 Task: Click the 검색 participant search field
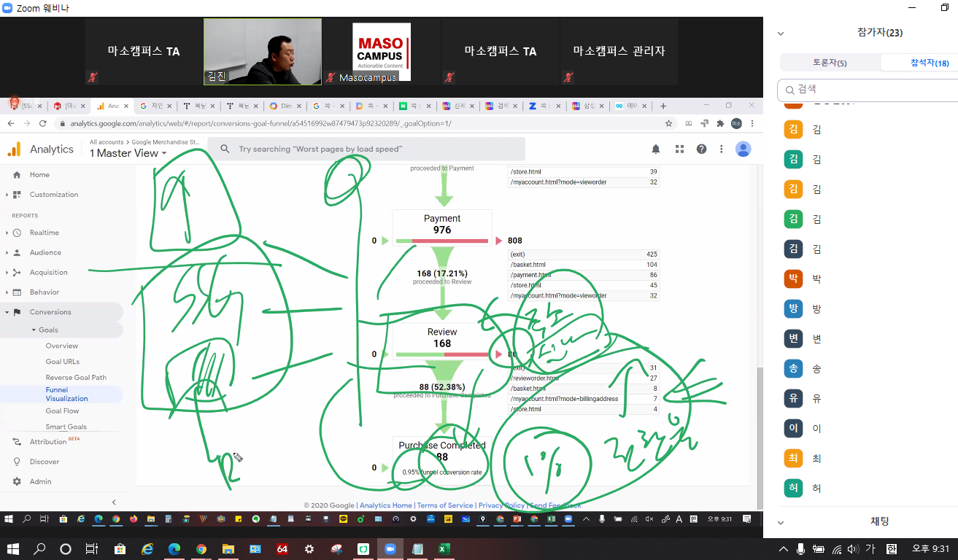point(868,90)
